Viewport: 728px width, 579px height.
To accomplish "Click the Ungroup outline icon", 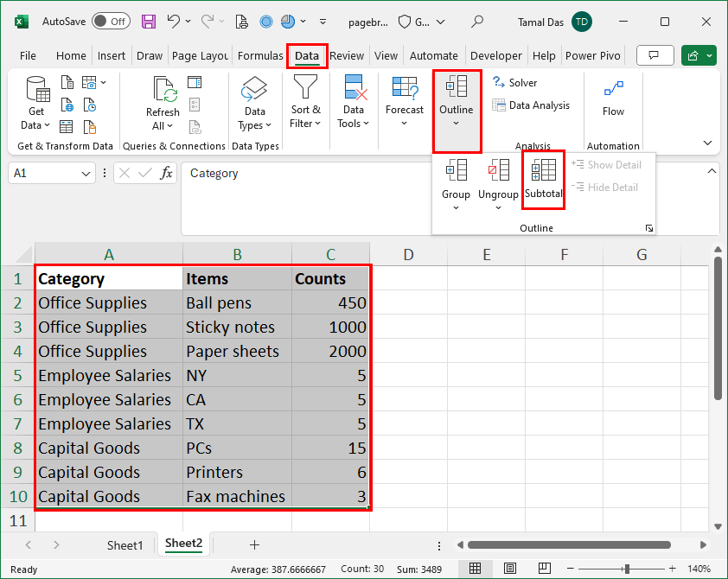I will [x=499, y=169].
